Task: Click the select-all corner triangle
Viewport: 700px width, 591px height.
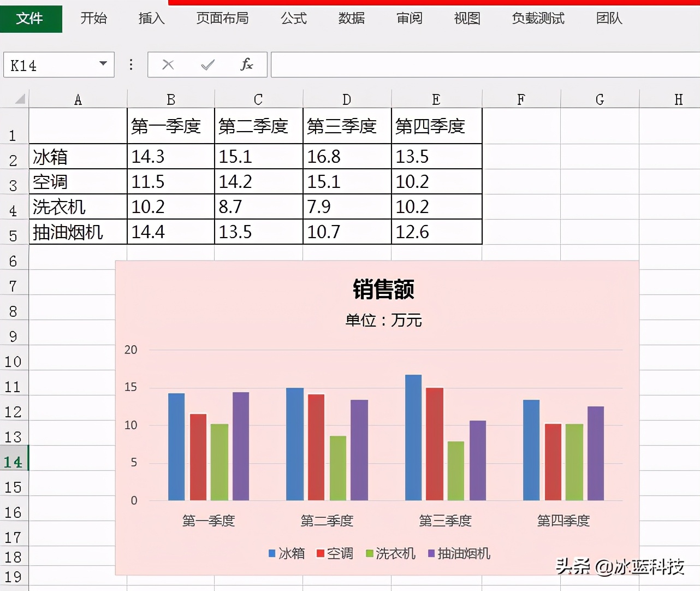Action: (x=20, y=99)
